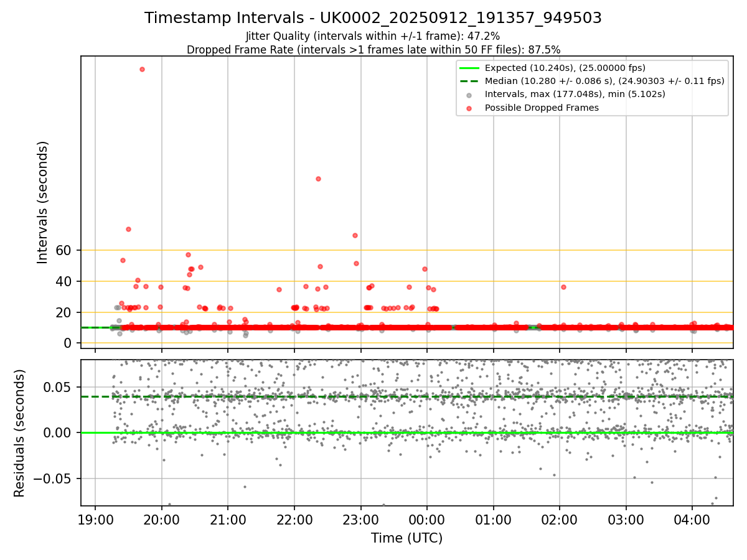This screenshot has width=747, height=560.
Task: Click the '01:00' time tick label
Action: click(x=494, y=519)
